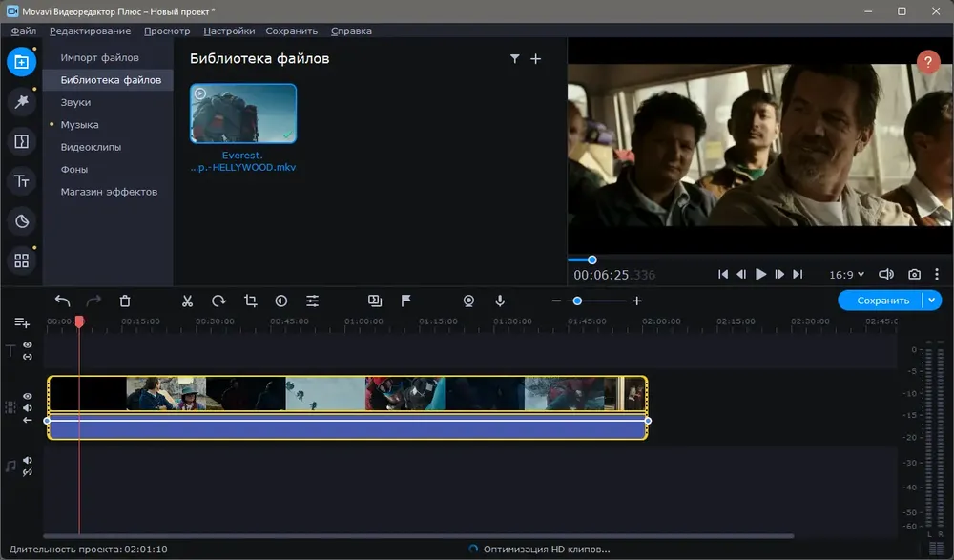Take a snapshot with camera icon

914,275
